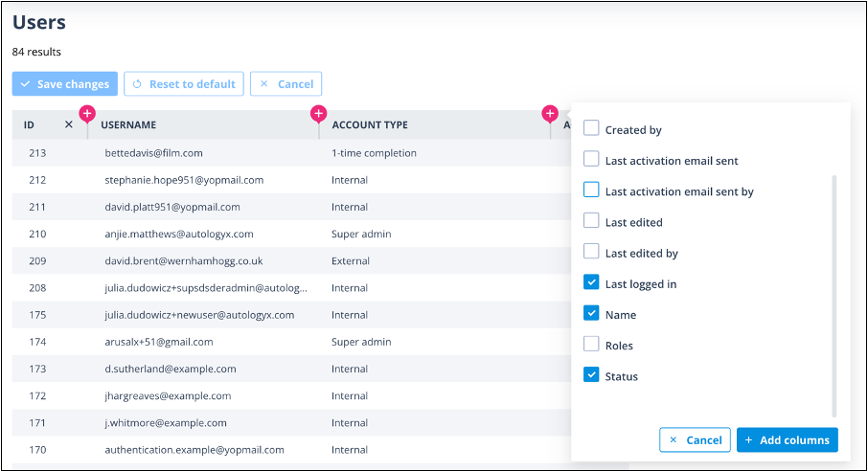Click the 84 results text
The height and width of the screenshot is (471, 868).
36,52
